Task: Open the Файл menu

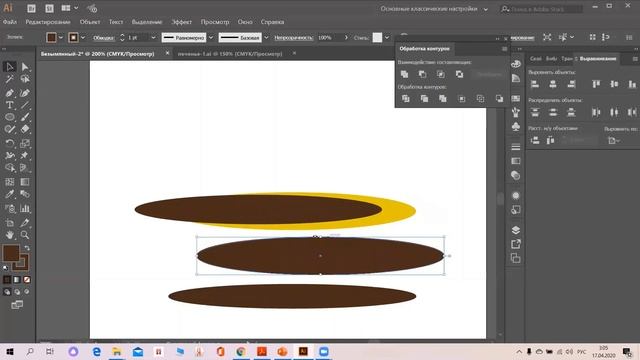Action: click(x=10, y=22)
